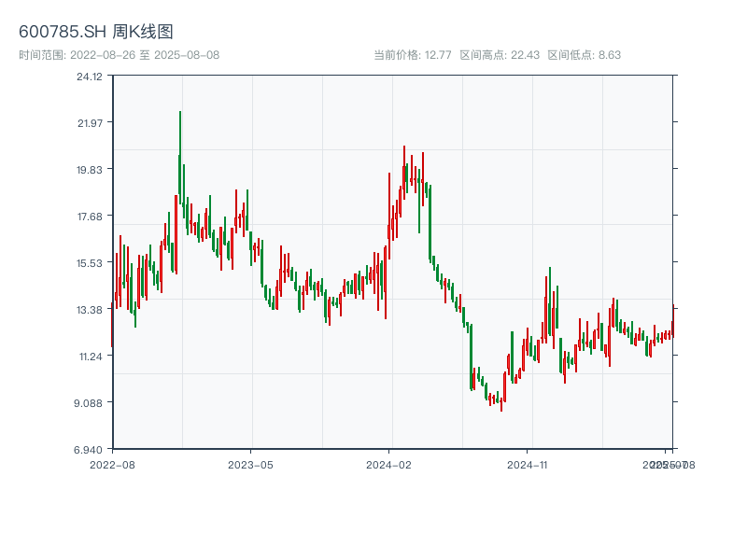This screenshot has width=747, height=560.
Task: Click the y-axis value 17.68
Action: click(x=90, y=217)
